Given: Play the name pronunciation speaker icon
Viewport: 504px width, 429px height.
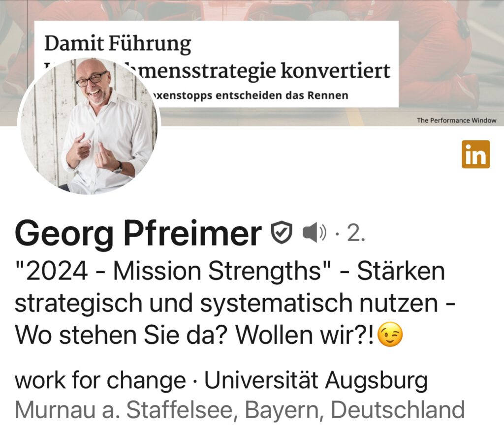Looking at the screenshot, I should [x=315, y=232].
